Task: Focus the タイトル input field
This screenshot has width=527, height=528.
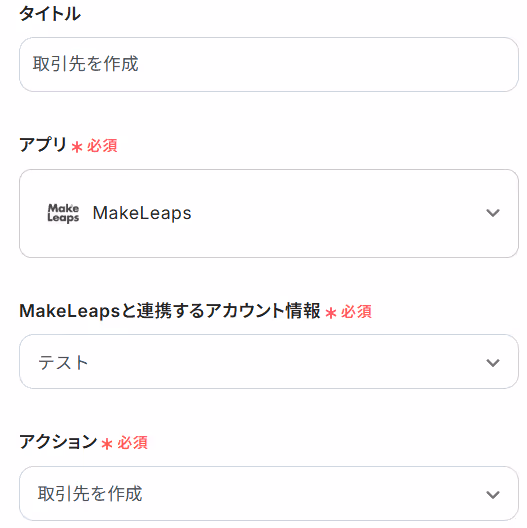Action: 269,64
